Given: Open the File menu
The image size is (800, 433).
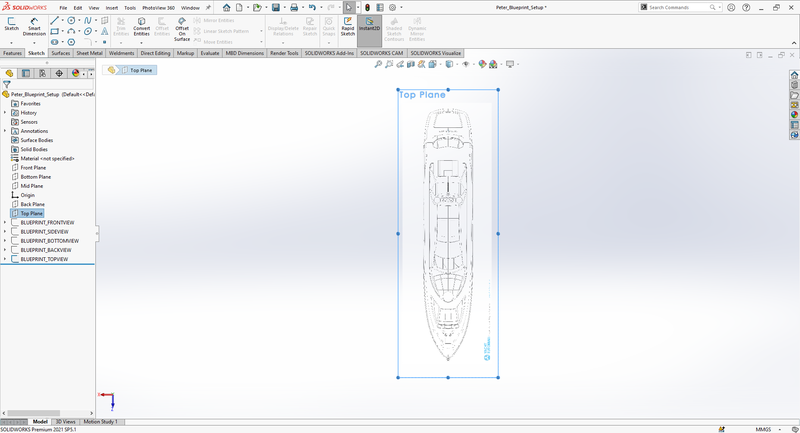Looking at the screenshot, I should (x=63, y=8).
